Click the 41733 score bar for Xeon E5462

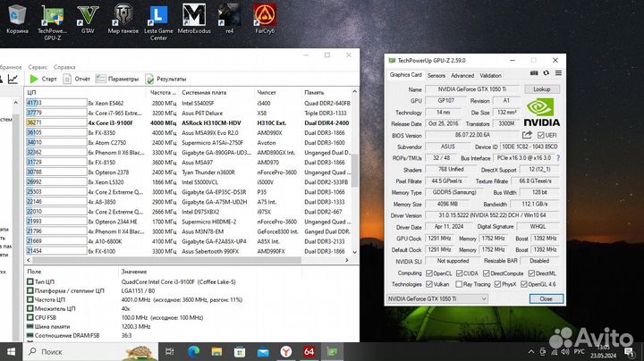coord(56,103)
